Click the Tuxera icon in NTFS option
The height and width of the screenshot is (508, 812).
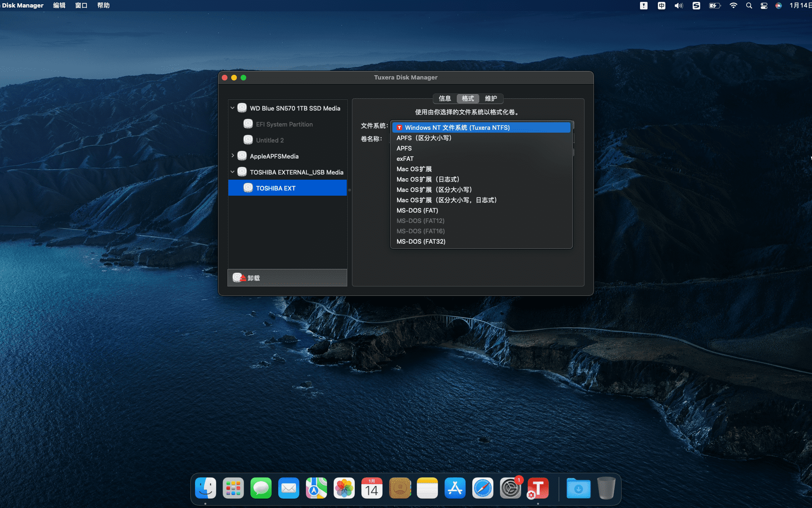399,127
